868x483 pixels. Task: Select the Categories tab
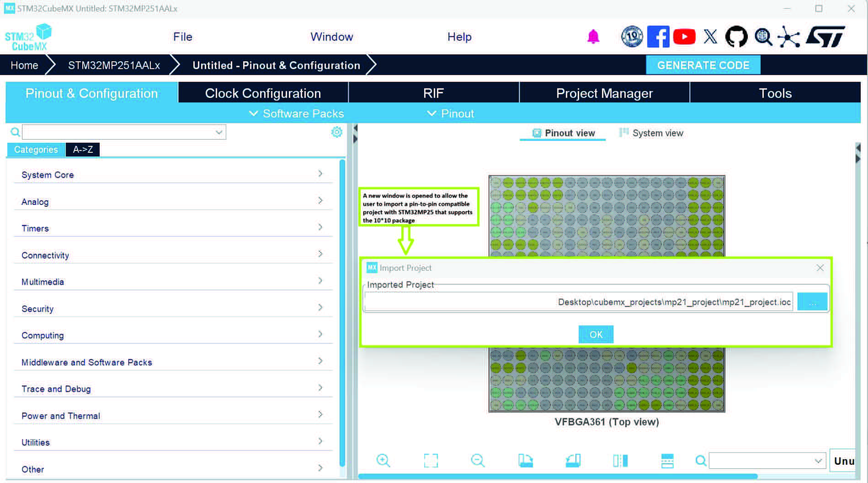tap(36, 150)
